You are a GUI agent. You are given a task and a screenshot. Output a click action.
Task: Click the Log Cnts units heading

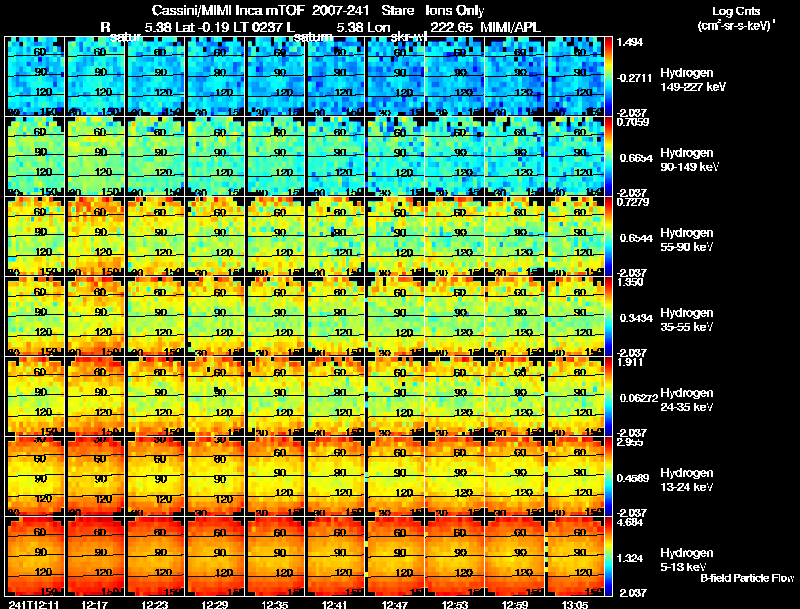tap(736, 18)
